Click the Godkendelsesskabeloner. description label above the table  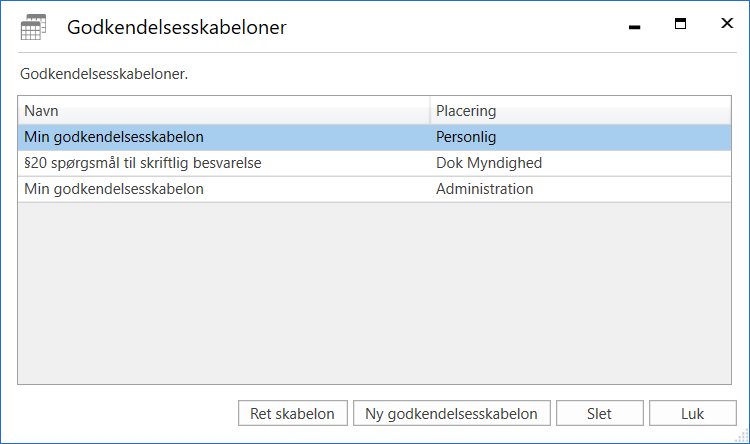(x=104, y=73)
